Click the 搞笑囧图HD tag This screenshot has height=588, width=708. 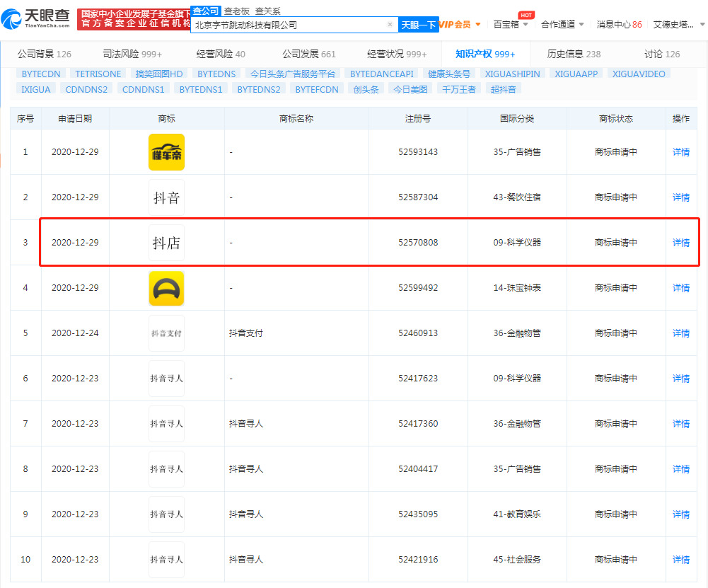click(x=159, y=74)
